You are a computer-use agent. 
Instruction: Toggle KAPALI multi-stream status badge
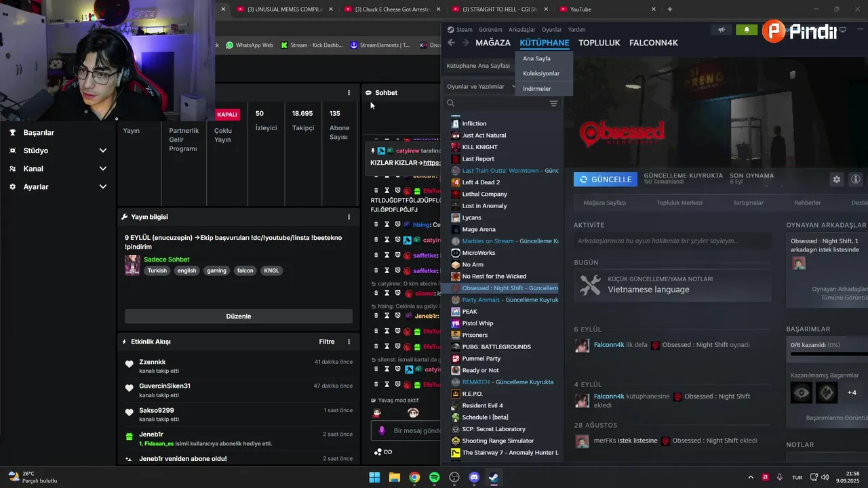point(227,115)
